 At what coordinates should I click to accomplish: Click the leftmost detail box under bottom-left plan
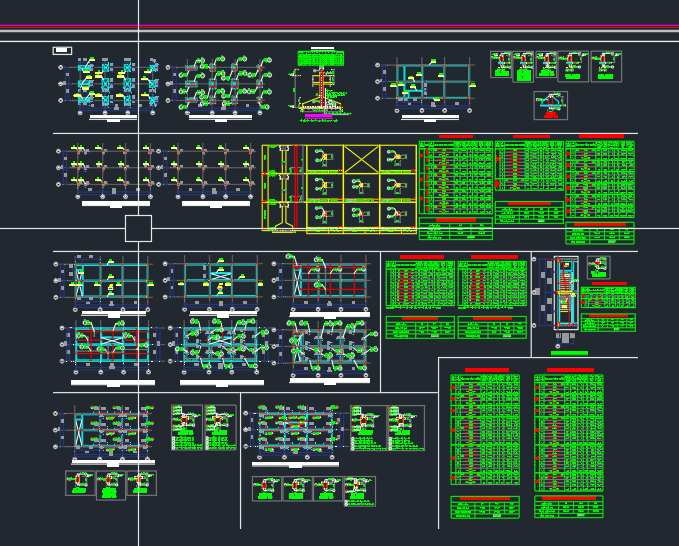[80, 483]
